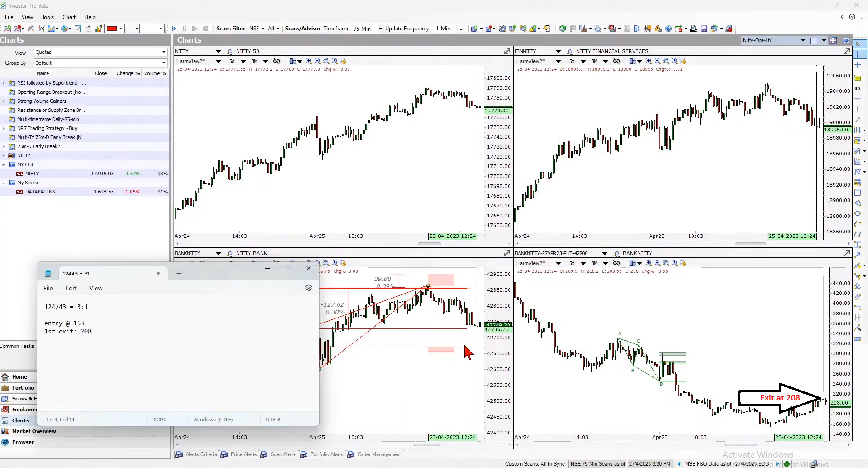The width and height of the screenshot is (868, 468).
Task: Click the save workspace icon
Action: pyautogui.click(x=703, y=29)
